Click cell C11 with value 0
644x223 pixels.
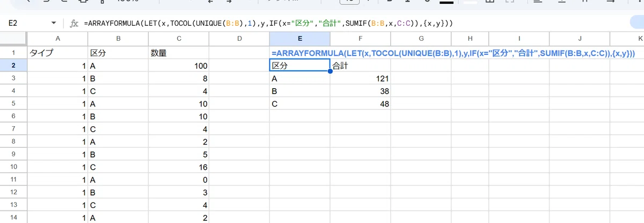(179, 180)
